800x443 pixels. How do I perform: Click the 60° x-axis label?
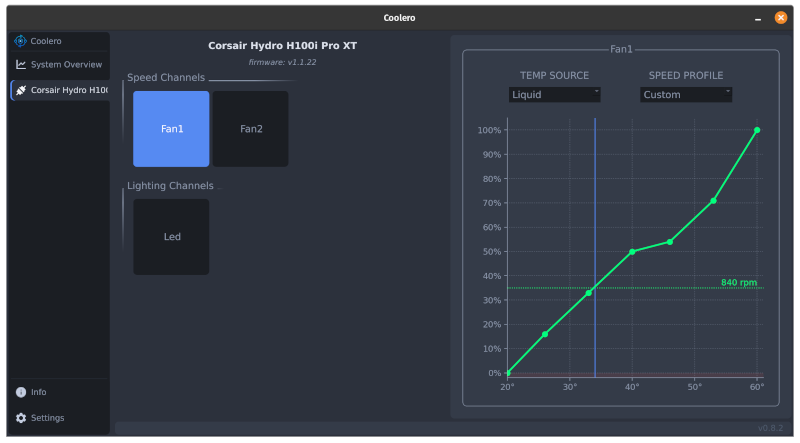point(757,387)
